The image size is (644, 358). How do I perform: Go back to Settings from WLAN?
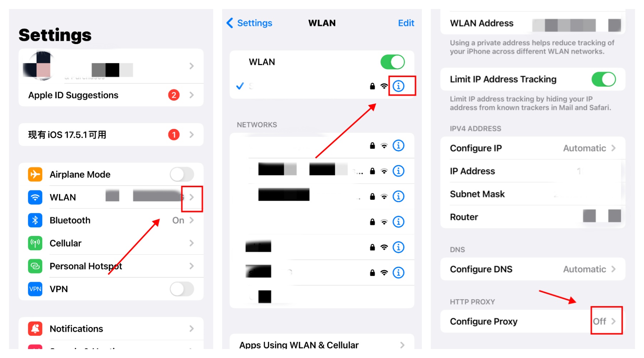(249, 23)
